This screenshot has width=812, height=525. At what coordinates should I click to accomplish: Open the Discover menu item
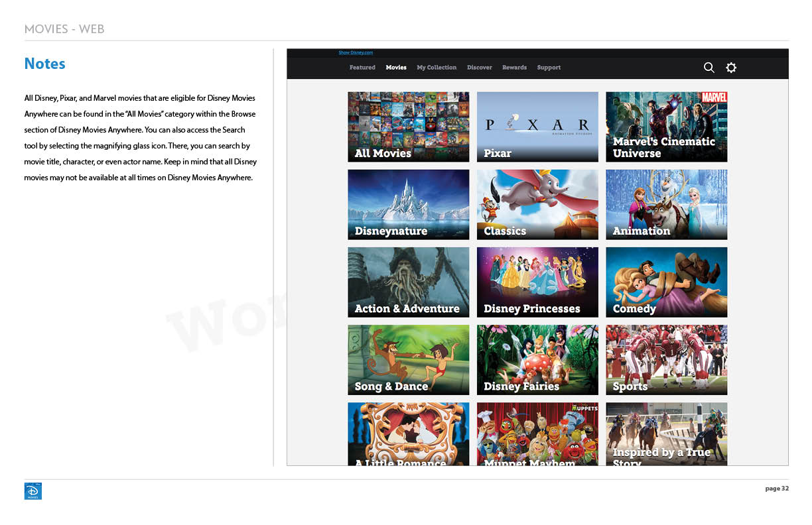tap(480, 68)
